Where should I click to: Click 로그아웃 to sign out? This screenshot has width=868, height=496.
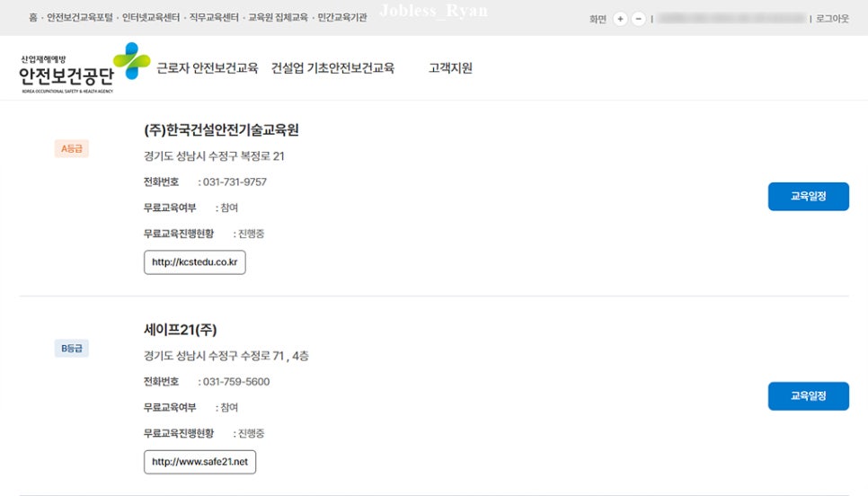tap(832, 19)
